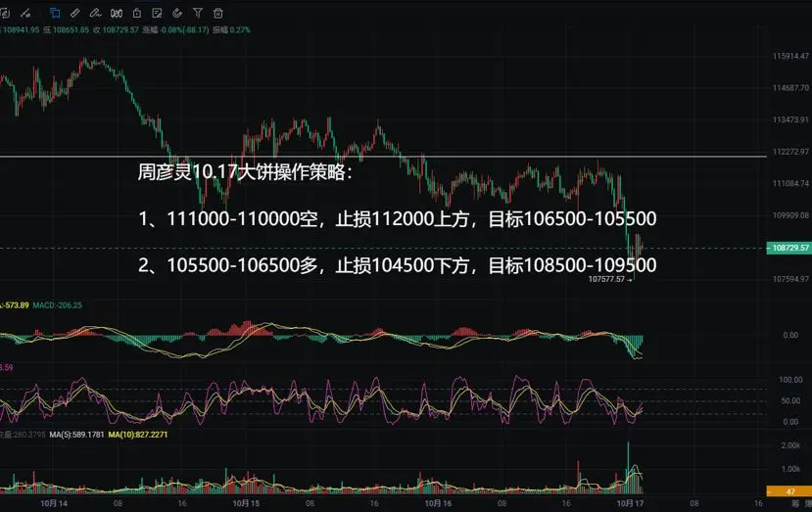Toggle the lock drawings icon
This screenshot has height=512, width=812.
click(x=137, y=13)
